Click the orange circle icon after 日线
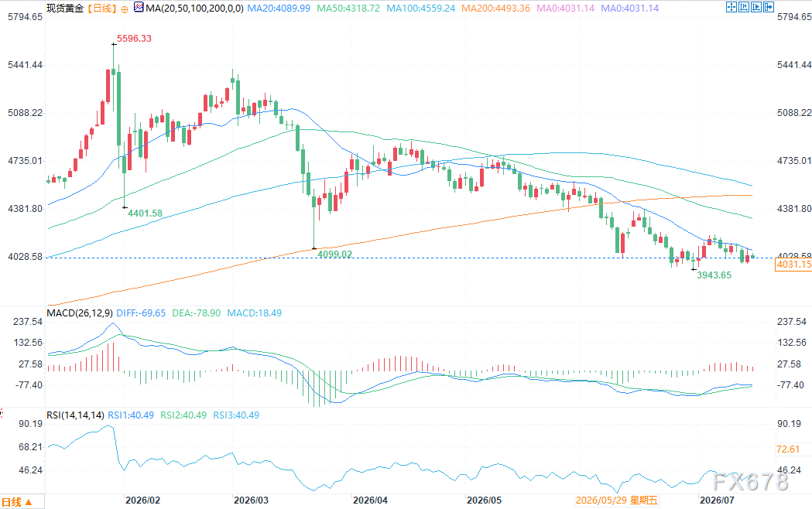This screenshot has width=812, height=509. click(x=125, y=9)
